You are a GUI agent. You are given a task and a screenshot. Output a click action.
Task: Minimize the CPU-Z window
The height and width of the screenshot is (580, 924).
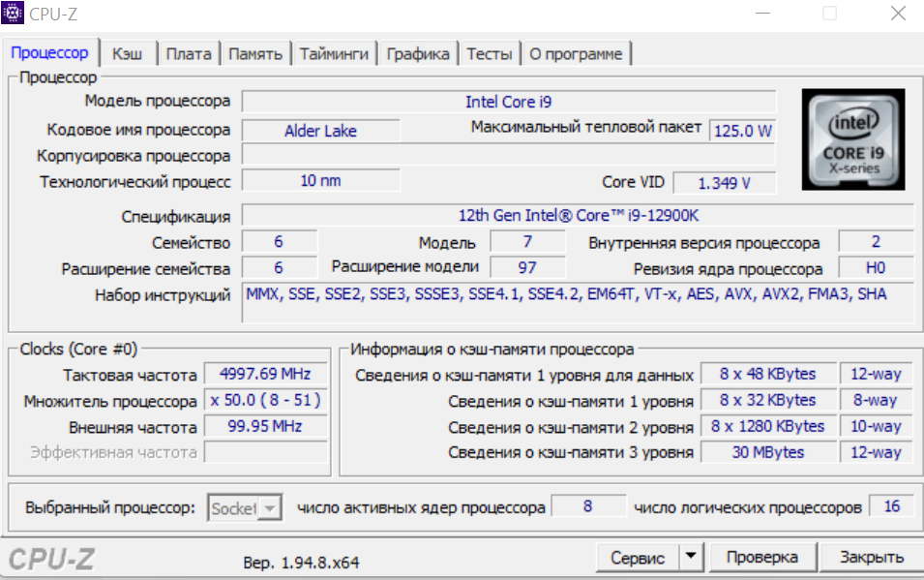pyautogui.click(x=763, y=13)
